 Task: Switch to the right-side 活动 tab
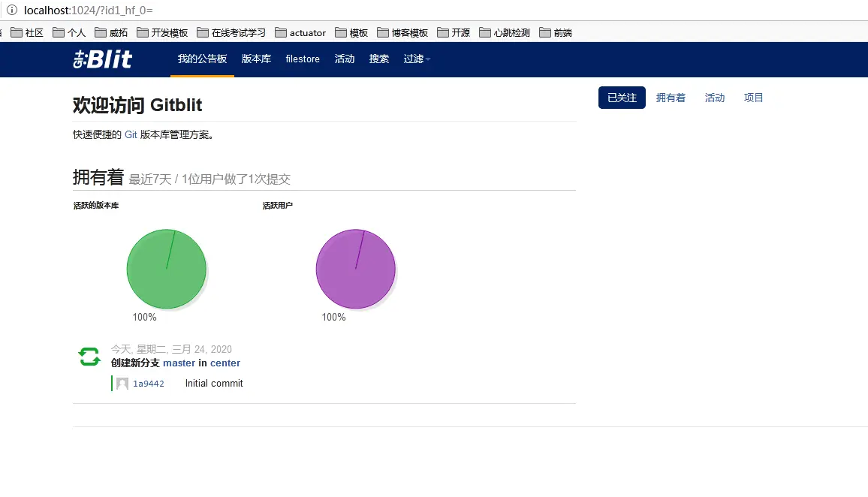(715, 98)
